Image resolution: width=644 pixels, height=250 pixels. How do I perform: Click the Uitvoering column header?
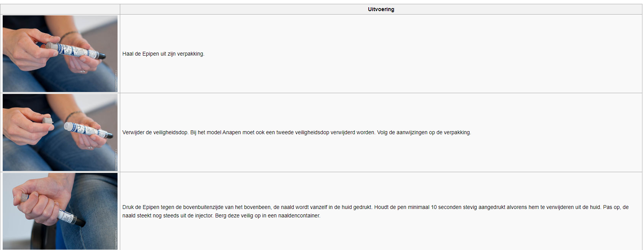coord(381,9)
